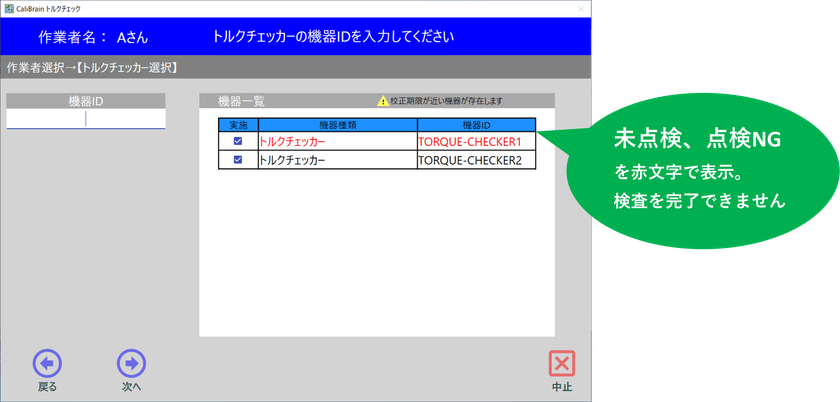Click the トルクチェッカーの機器IDを入力してください prompt
Screen dimensions: 840x402
coord(333,36)
